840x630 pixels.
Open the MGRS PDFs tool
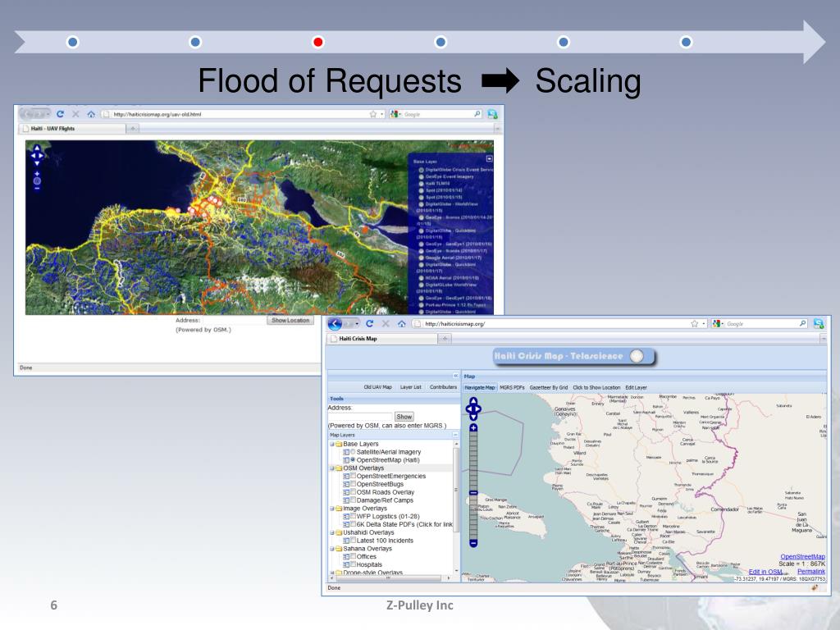(512, 387)
